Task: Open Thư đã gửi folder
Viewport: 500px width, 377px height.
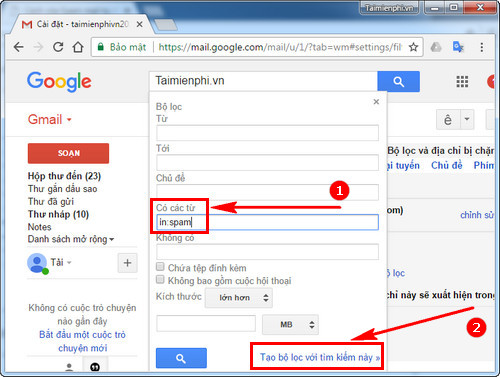Action: [x=51, y=201]
